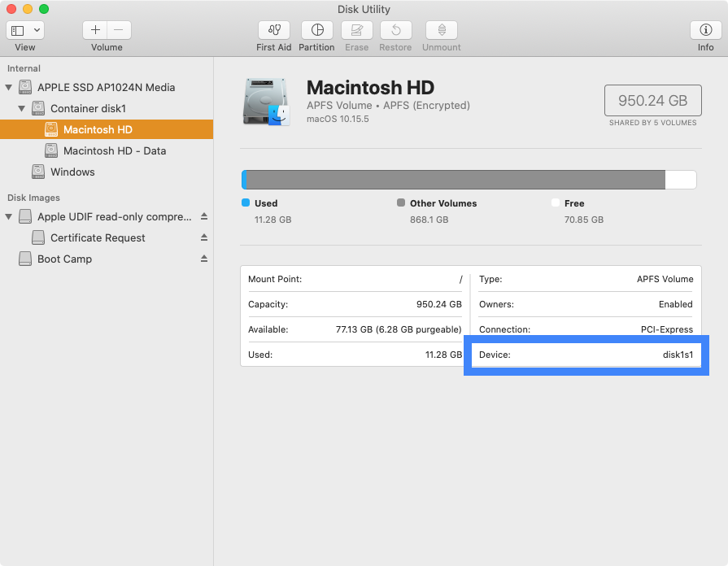This screenshot has height=566, width=728.
Task: Collapse Apple UDIF disk image tree
Action: tap(8, 217)
